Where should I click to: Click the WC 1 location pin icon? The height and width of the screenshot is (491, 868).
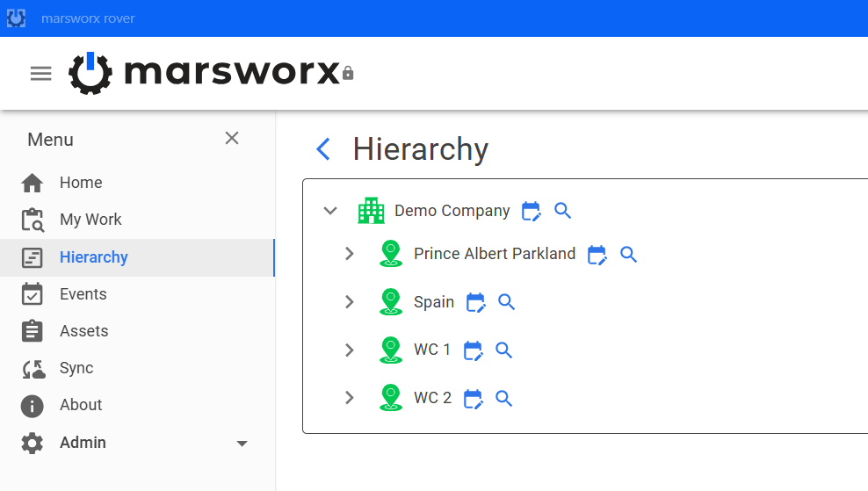[391, 350]
